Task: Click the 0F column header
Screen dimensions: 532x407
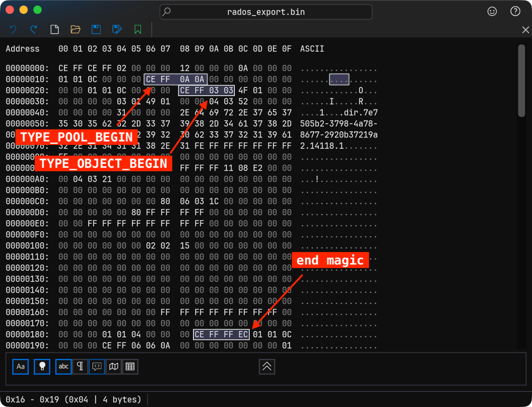Action: [x=287, y=49]
